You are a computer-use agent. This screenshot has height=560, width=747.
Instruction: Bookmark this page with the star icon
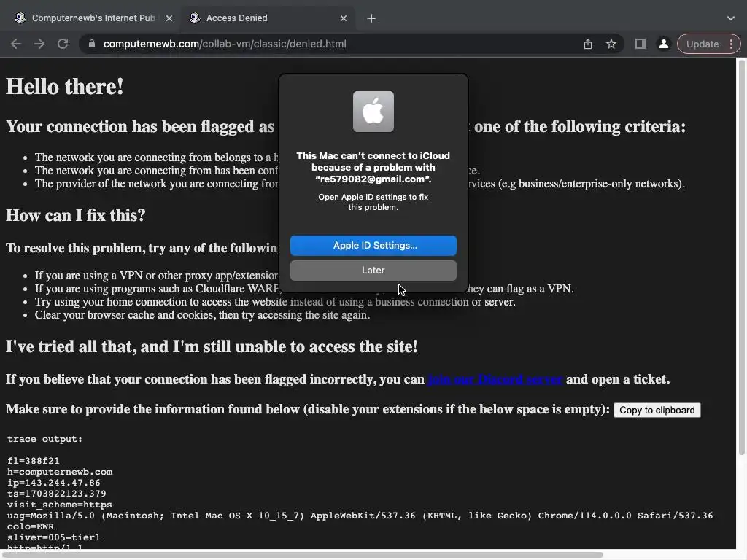click(x=611, y=44)
